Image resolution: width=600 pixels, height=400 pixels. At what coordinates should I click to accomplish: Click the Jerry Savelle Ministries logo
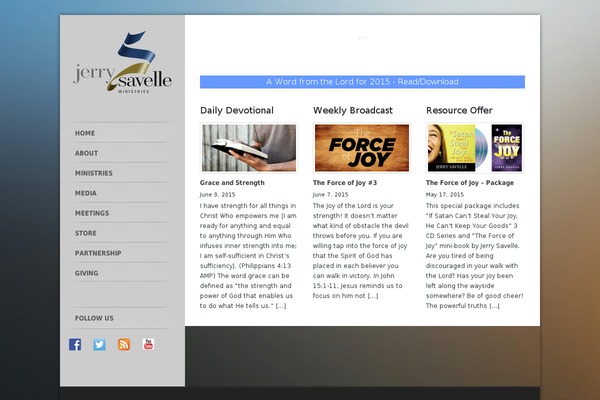tap(122, 62)
